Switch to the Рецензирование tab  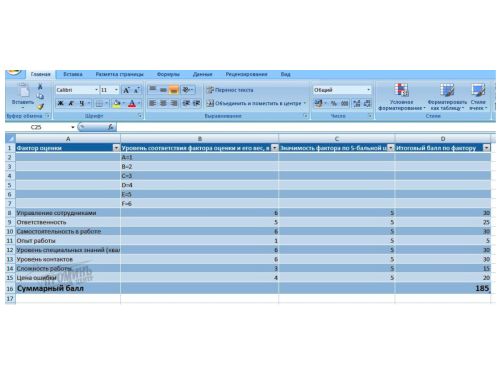(x=246, y=74)
